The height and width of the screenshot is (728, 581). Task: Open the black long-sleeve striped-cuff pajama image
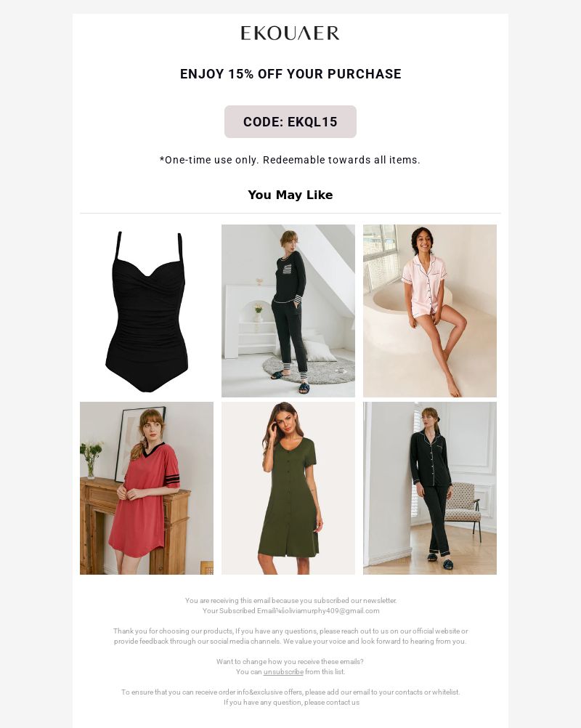(288, 311)
